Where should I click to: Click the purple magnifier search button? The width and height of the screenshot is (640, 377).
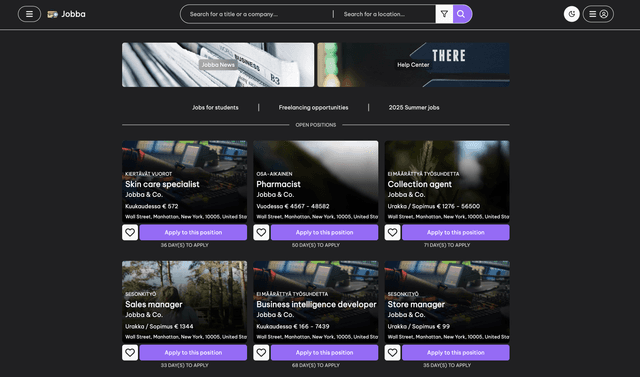click(x=461, y=14)
